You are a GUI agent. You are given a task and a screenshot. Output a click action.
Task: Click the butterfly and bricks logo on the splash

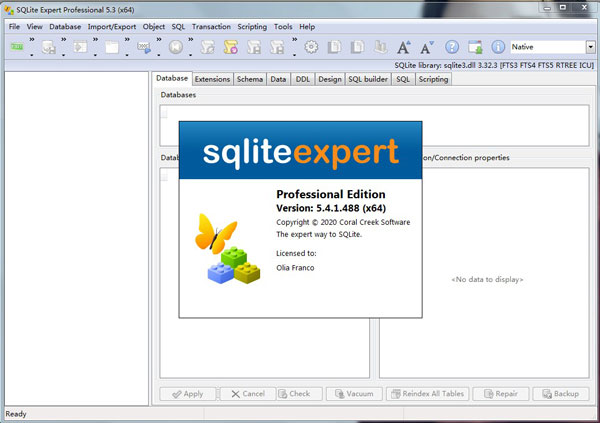[227, 249]
